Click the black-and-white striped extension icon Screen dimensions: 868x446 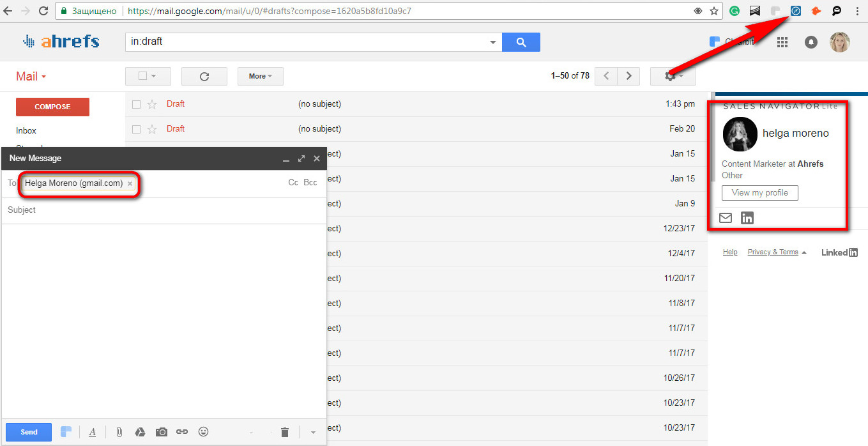click(x=755, y=11)
